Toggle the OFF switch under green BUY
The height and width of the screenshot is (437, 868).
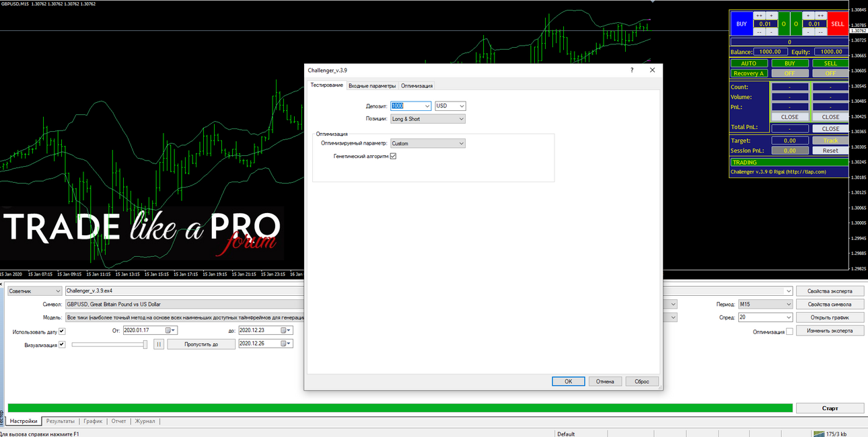point(790,73)
